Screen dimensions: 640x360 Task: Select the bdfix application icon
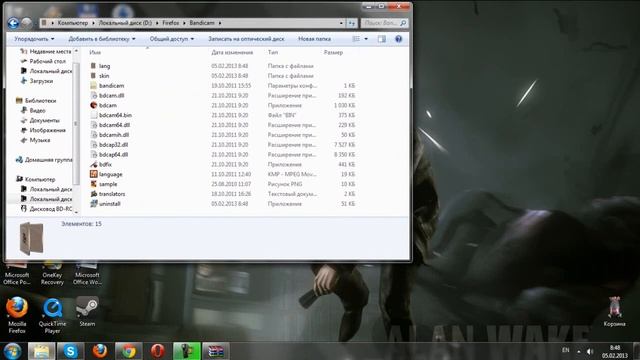click(x=93, y=164)
